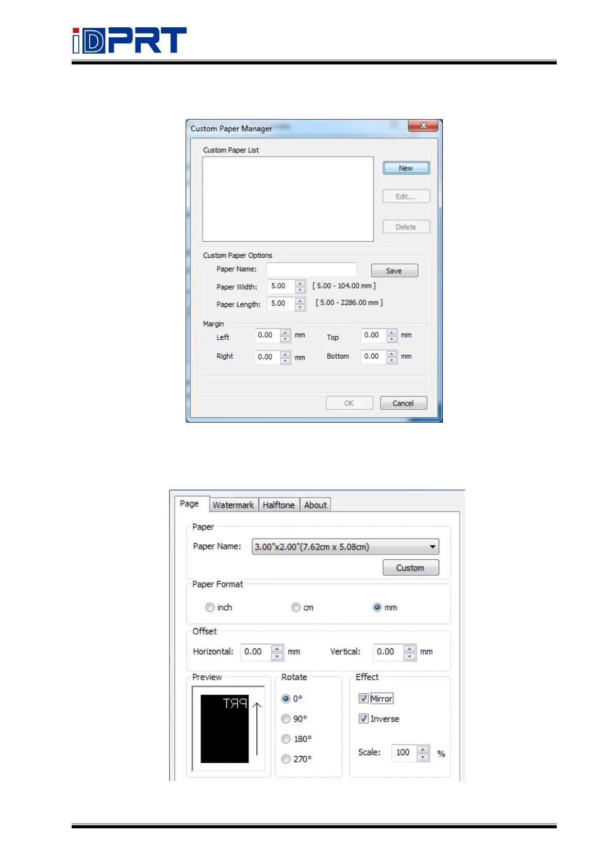Click the iDPRT logo in header
This screenshot has width=614, height=868.
[129, 40]
